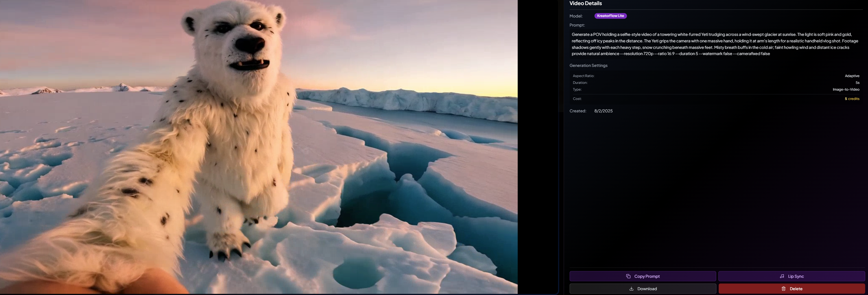Click the Prompt: field label
868x295 pixels.
pos(577,25)
